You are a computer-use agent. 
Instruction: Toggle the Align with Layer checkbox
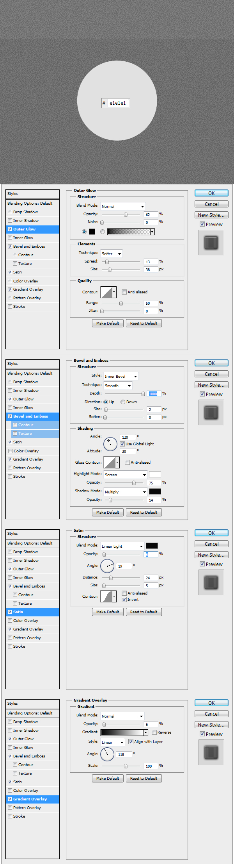point(131,741)
